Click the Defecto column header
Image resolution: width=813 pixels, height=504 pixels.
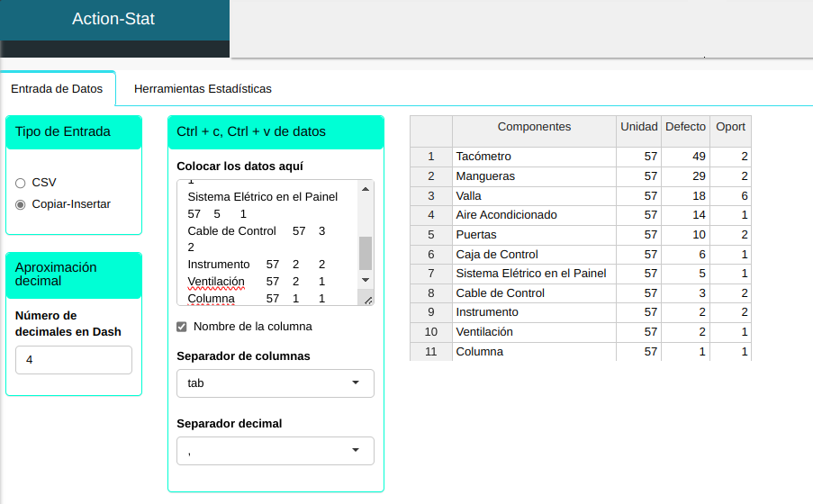click(x=685, y=127)
